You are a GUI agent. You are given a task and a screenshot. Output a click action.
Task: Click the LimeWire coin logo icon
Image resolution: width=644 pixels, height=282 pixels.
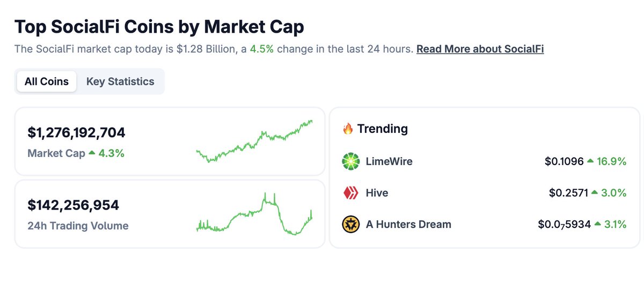[350, 161]
